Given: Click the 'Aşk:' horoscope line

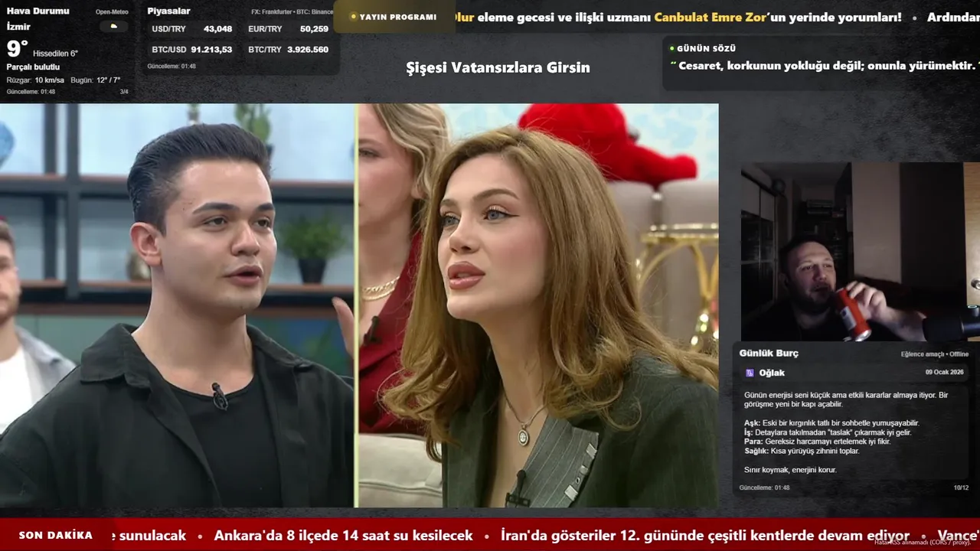Looking at the screenshot, I should pyautogui.click(x=831, y=423).
